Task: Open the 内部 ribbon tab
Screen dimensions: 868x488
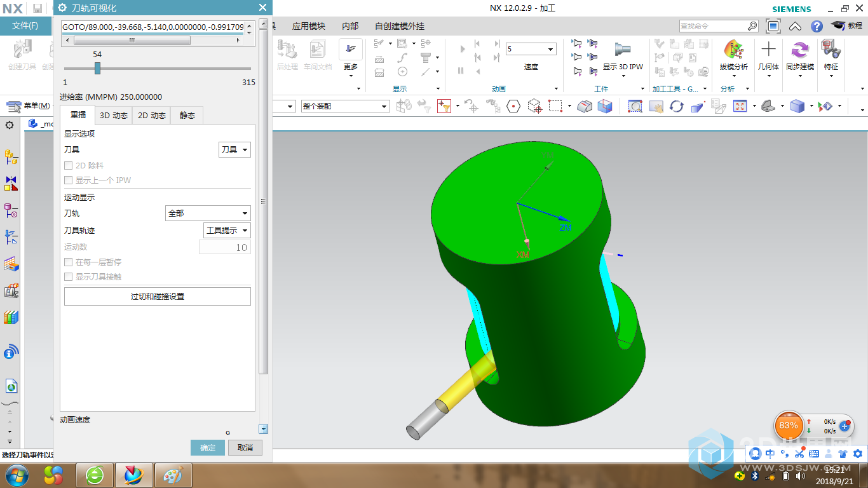Action: point(350,26)
